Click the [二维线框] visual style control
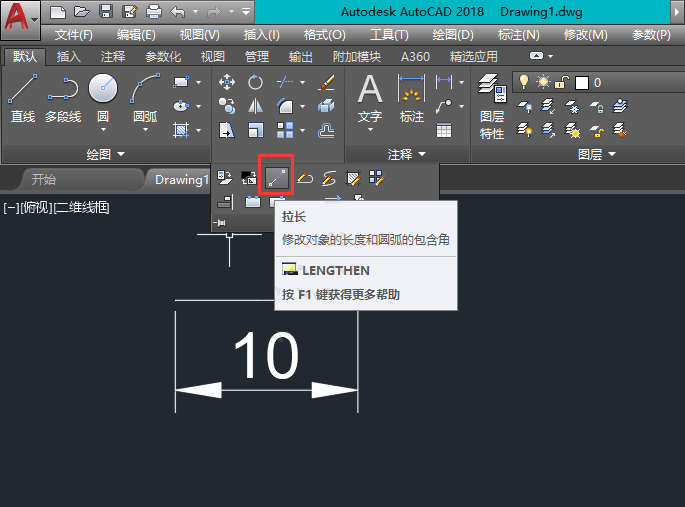This screenshot has height=507, width=685. point(82,207)
